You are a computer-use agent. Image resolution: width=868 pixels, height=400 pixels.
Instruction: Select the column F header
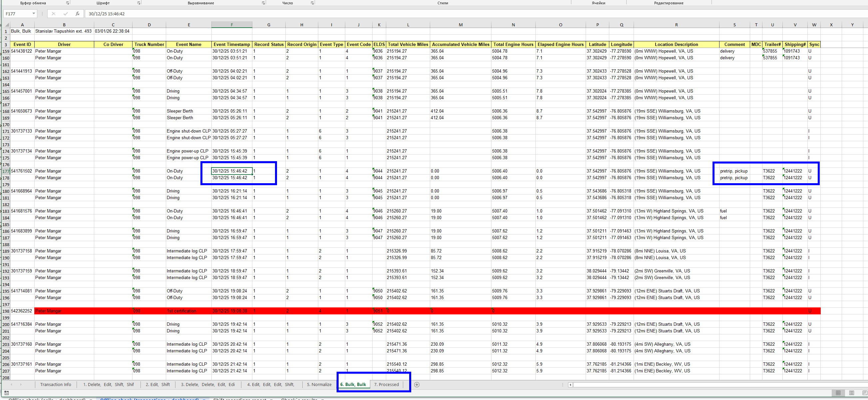point(231,25)
